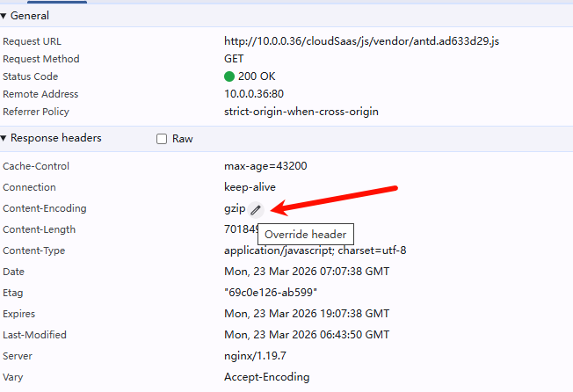The height and width of the screenshot is (392, 573).
Task: Select the Request URL value
Action: pyautogui.click(x=361, y=41)
